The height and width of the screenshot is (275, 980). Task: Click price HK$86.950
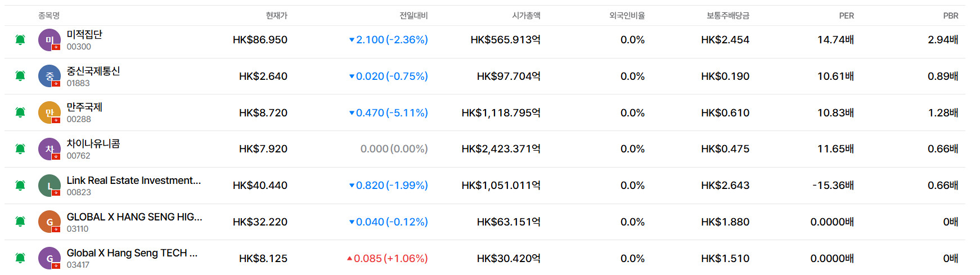coord(260,40)
